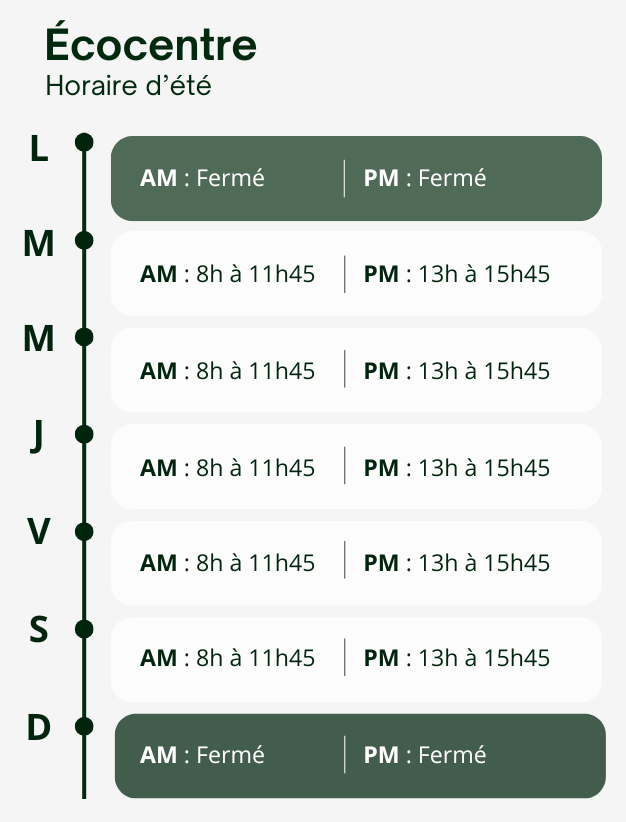The image size is (626, 822).
Task: Select the D day letter for Sunday
Action: coord(38,728)
